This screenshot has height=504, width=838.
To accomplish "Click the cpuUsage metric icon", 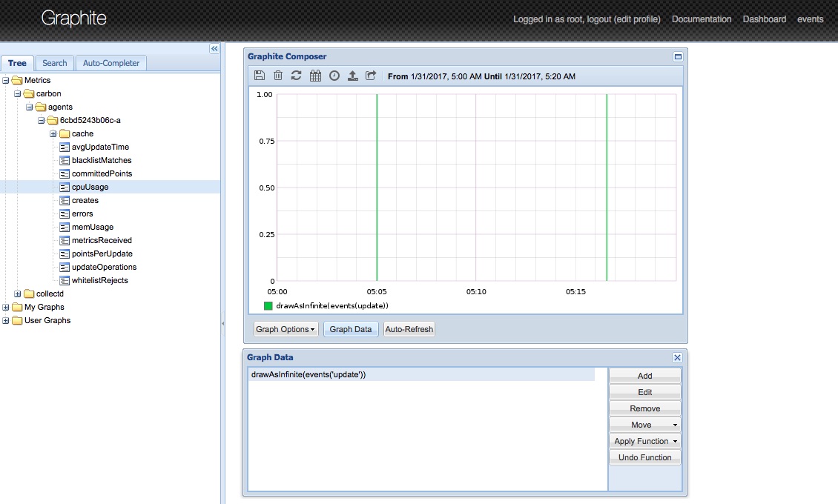I will pyautogui.click(x=65, y=187).
